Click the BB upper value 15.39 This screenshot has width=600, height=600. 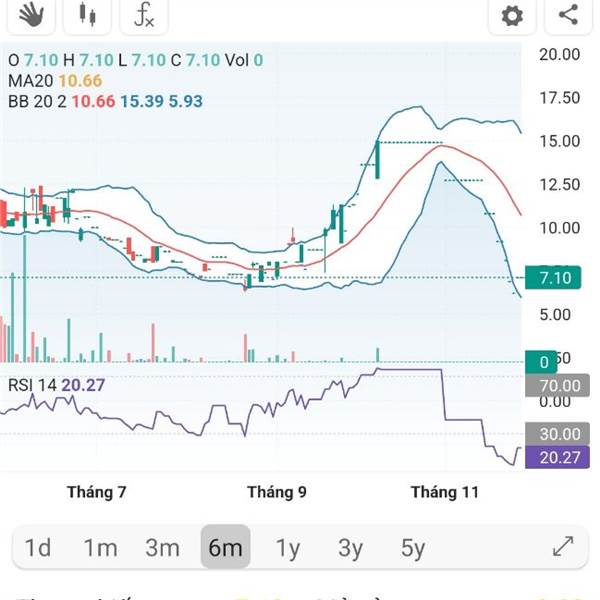(x=142, y=101)
